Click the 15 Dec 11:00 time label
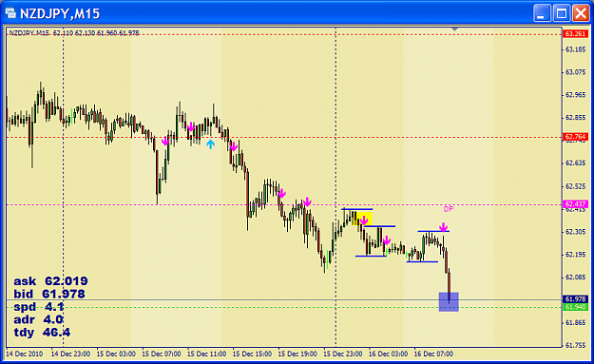The width and height of the screenshot is (594, 364). tap(207, 354)
